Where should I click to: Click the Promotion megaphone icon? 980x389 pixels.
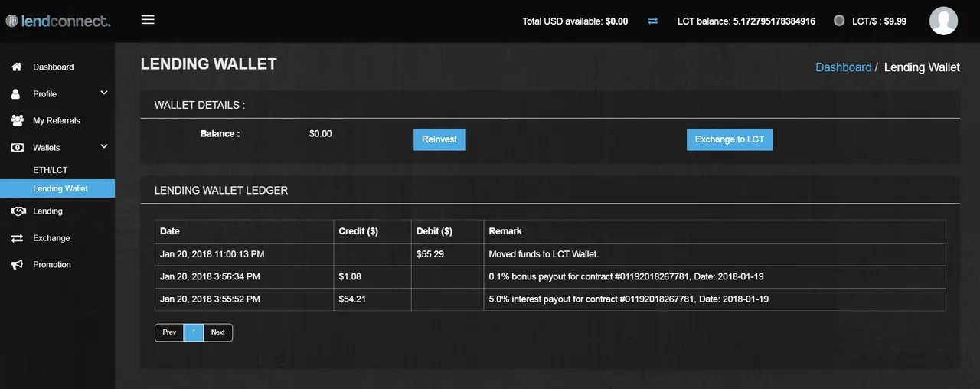17,265
